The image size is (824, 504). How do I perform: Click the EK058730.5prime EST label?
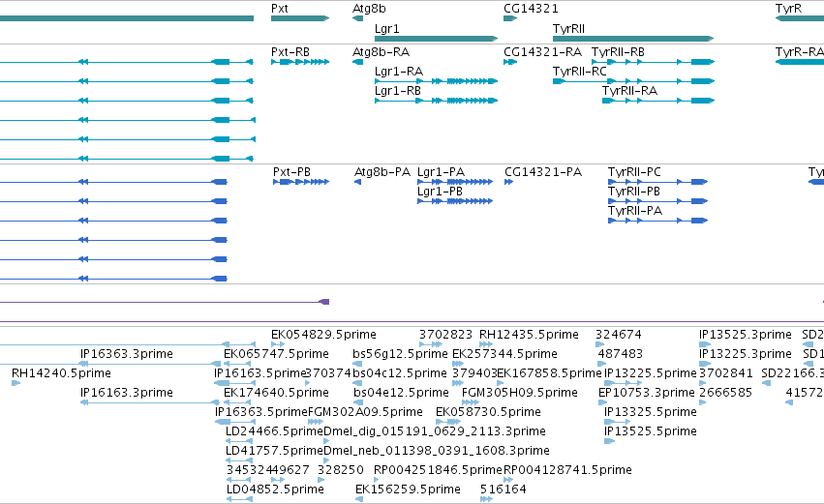click(x=488, y=412)
